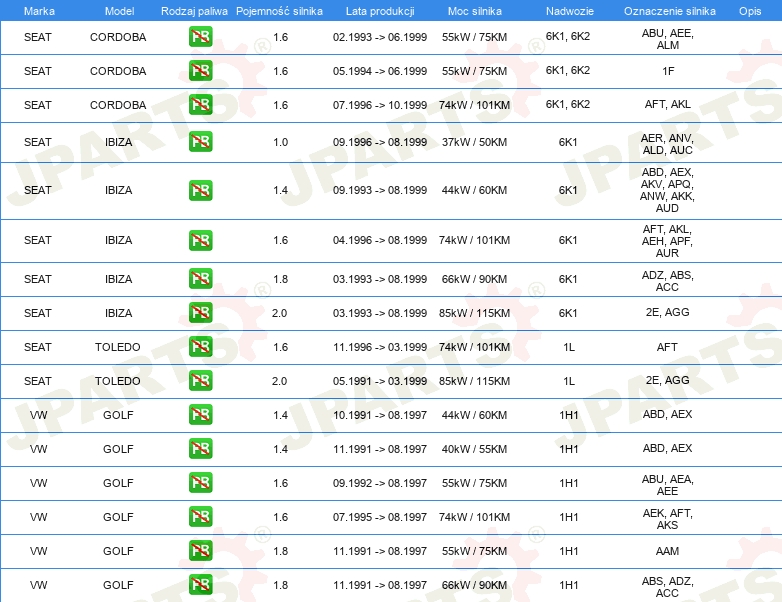Screen dimensions: 782x602
Task: Select 2E, AGG in Toledo row
Action: [667, 380]
